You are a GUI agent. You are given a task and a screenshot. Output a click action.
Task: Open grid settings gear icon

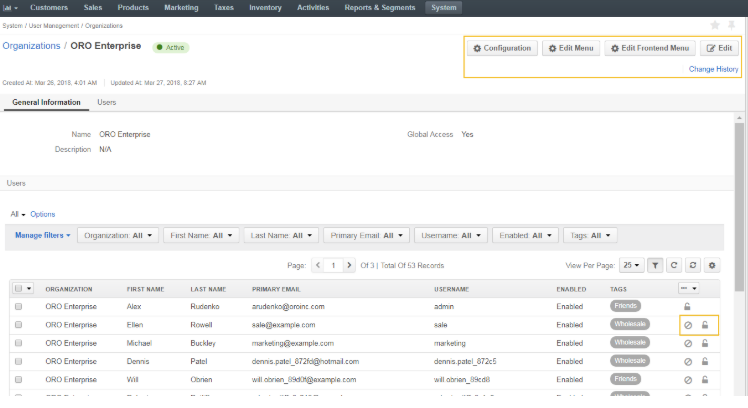click(713, 265)
